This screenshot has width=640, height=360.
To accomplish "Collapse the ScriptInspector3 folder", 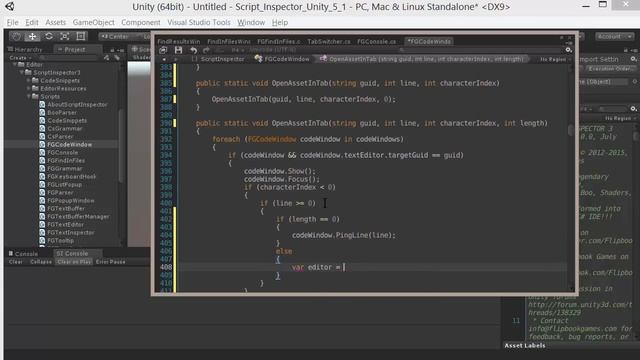I will point(21,73).
